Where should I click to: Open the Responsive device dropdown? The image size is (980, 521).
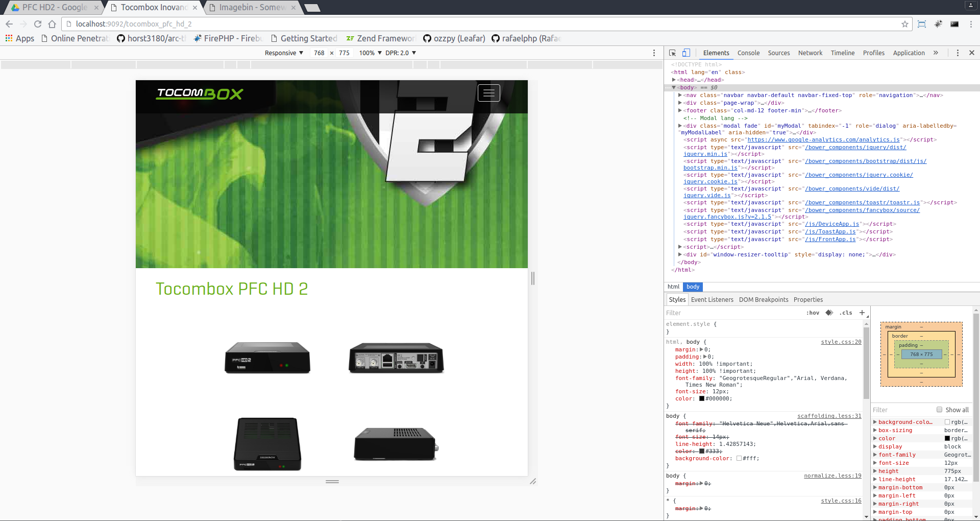(284, 53)
